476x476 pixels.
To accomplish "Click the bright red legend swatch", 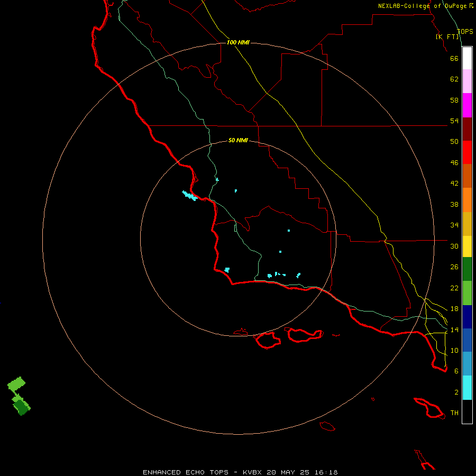I will point(467,152).
